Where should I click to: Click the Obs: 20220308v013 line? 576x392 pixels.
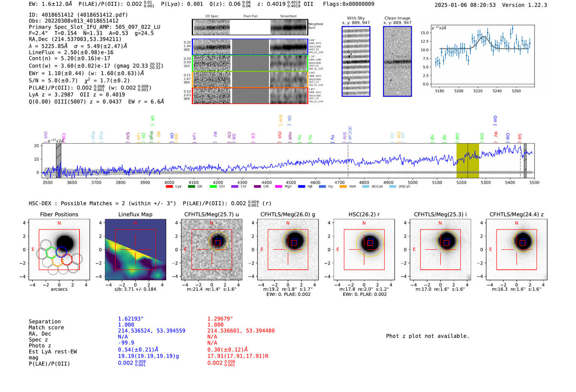coord(74,21)
